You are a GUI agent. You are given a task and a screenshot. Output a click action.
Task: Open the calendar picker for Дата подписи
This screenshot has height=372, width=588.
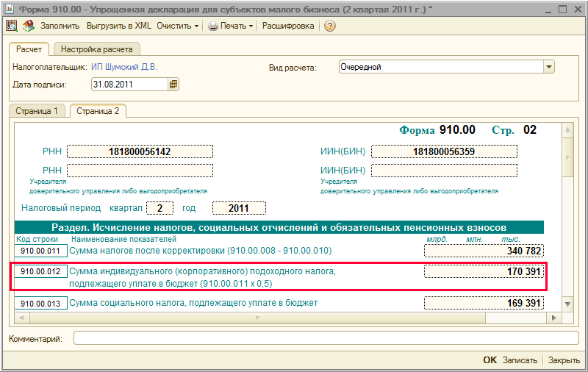point(173,85)
